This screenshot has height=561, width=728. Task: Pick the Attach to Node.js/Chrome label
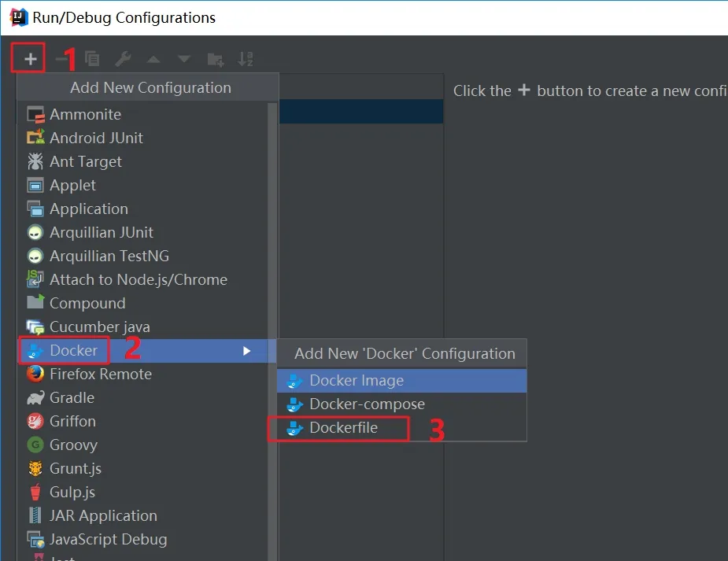tap(139, 280)
